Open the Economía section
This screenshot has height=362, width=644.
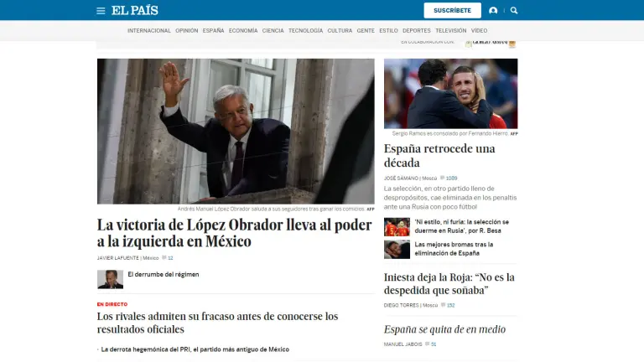click(x=243, y=31)
